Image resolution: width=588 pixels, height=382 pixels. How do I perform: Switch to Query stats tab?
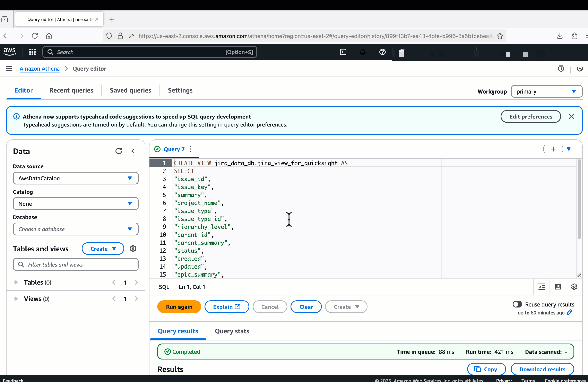(x=232, y=331)
